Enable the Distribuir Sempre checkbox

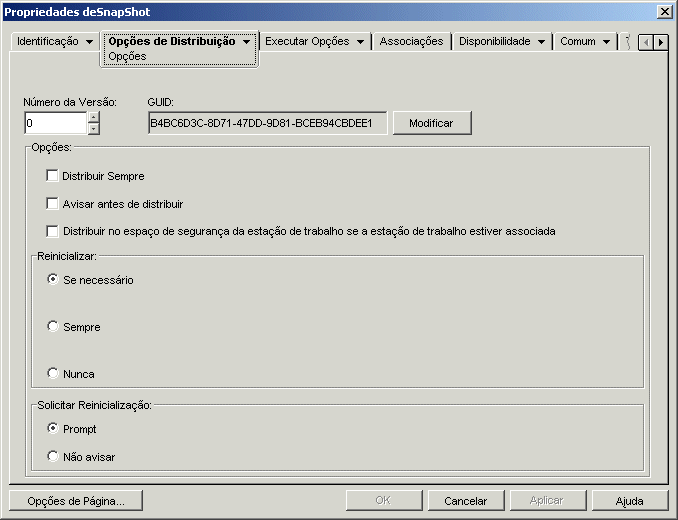coord(52,175)
